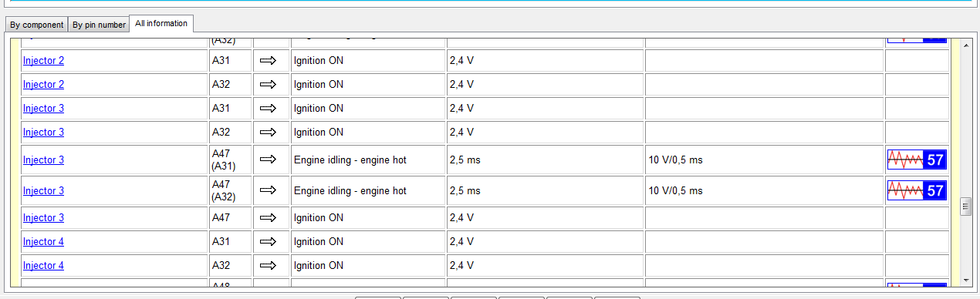Open Injector 2 link in A32 row
Screen dimensions: 980x299
(x=43, y=84)
